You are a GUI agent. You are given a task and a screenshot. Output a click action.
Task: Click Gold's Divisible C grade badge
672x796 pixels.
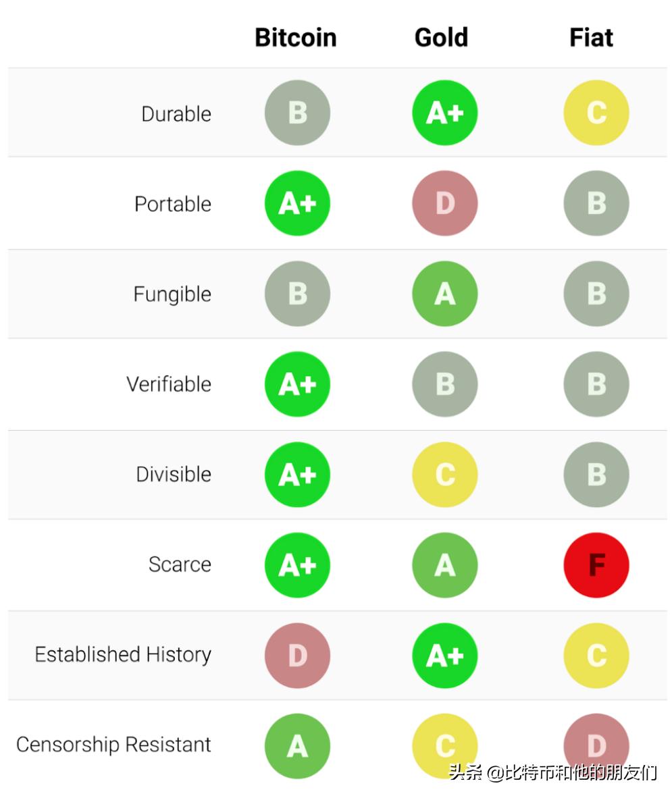point(445,475)
